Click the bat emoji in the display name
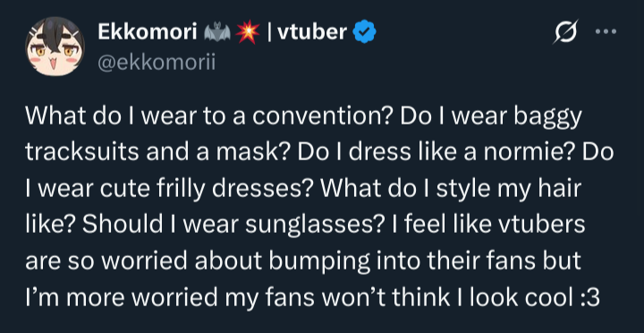Screen dimensions: 644x333 coord(217,32)
